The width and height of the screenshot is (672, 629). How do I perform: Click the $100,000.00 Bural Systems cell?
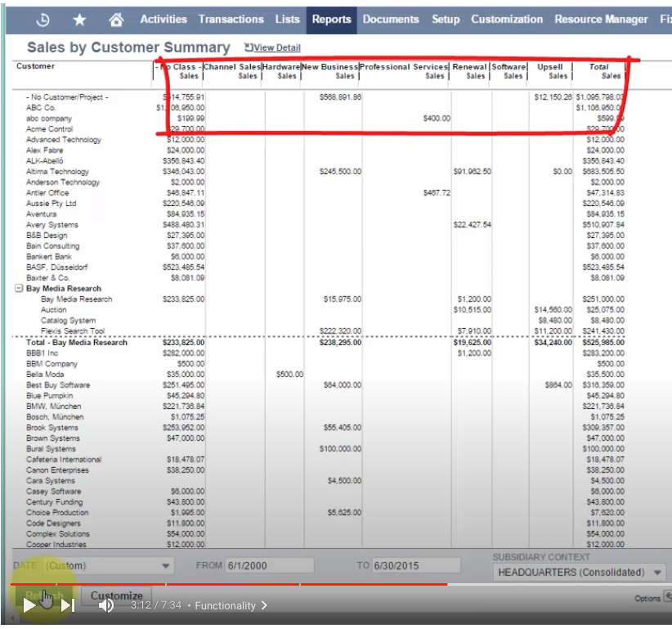(x=340, y=449)
